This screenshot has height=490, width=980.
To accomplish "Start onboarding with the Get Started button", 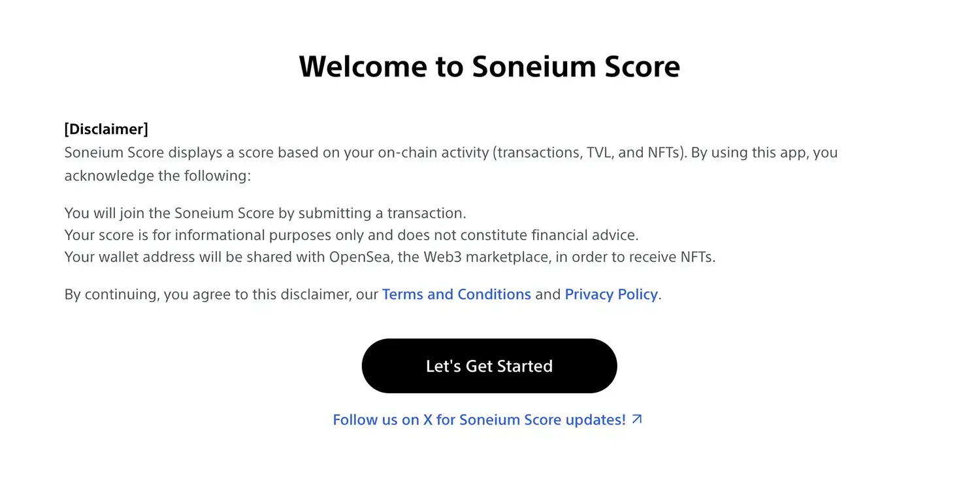I will tap(489, 366).
